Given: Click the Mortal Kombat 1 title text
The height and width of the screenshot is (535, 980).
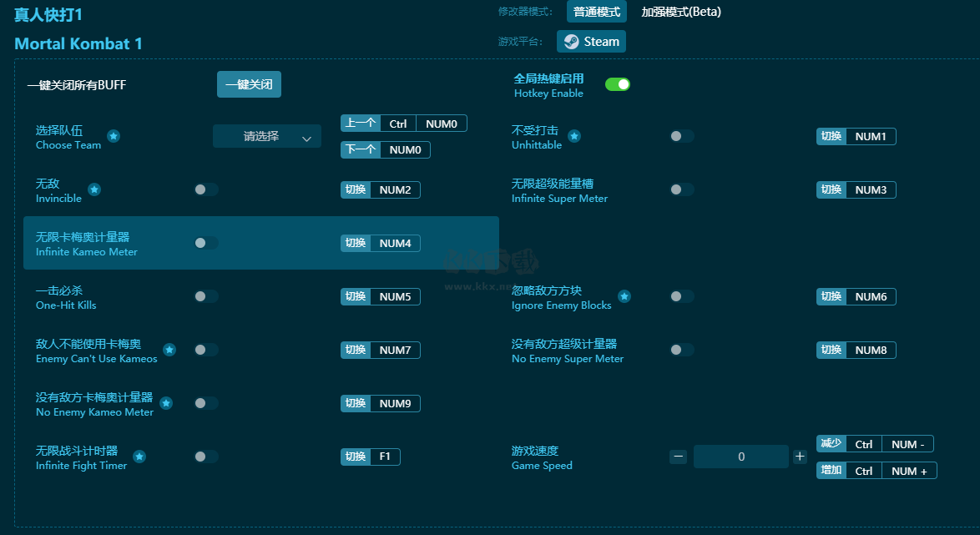Looking at the screenshot, I should [78, 43].
